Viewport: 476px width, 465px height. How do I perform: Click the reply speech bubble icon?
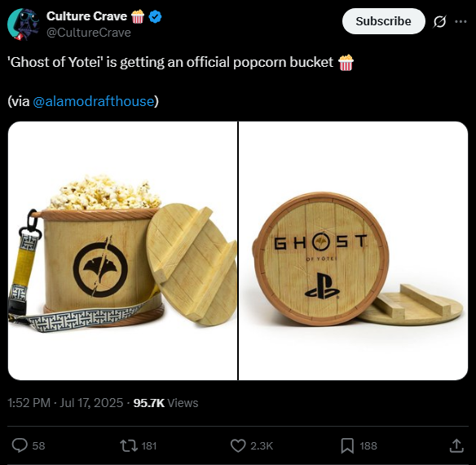20,445
